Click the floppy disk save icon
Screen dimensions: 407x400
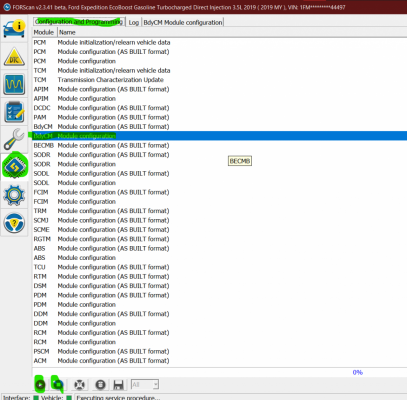pos(118,385)
